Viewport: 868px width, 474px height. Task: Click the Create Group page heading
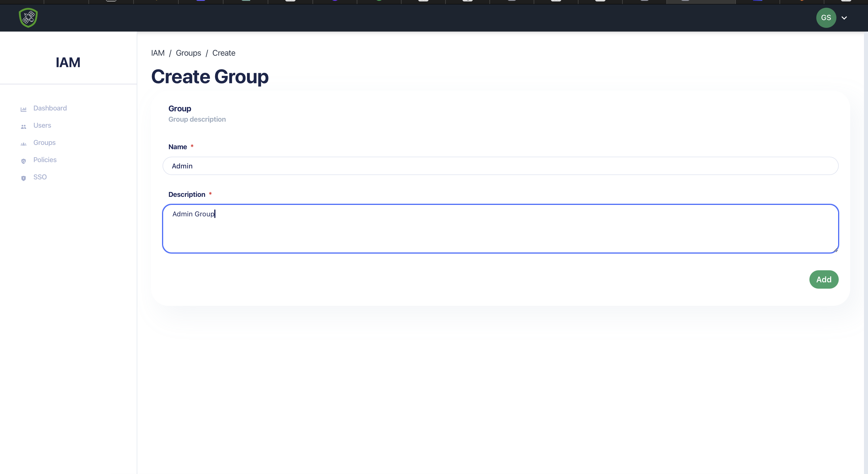pos(210,77)
